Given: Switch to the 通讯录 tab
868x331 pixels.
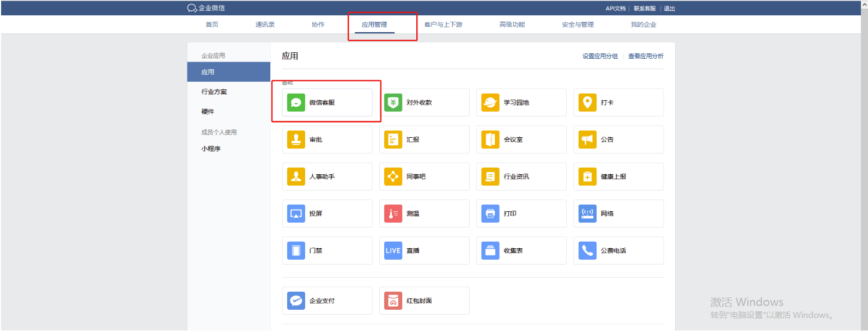Looking at the screenshot, I should tap(265, 24).
